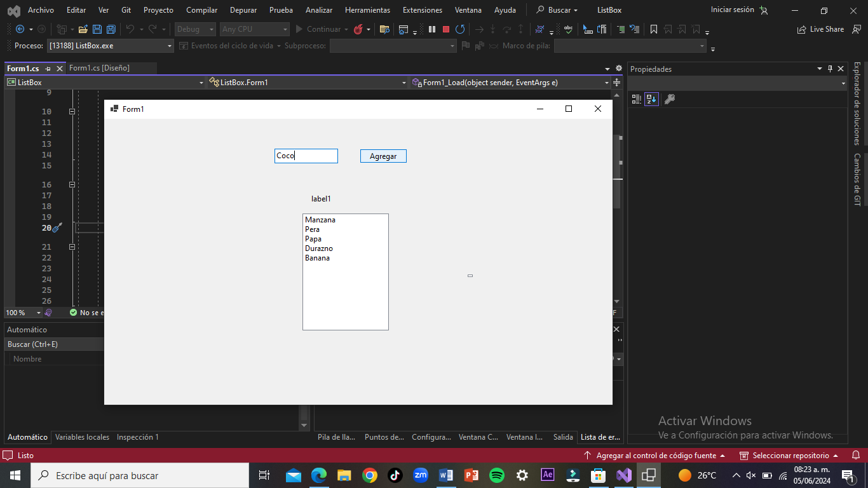This screenshot has width=868, height=488.
Task: Click the Restart debugging icon
Action: click(460, 29)
